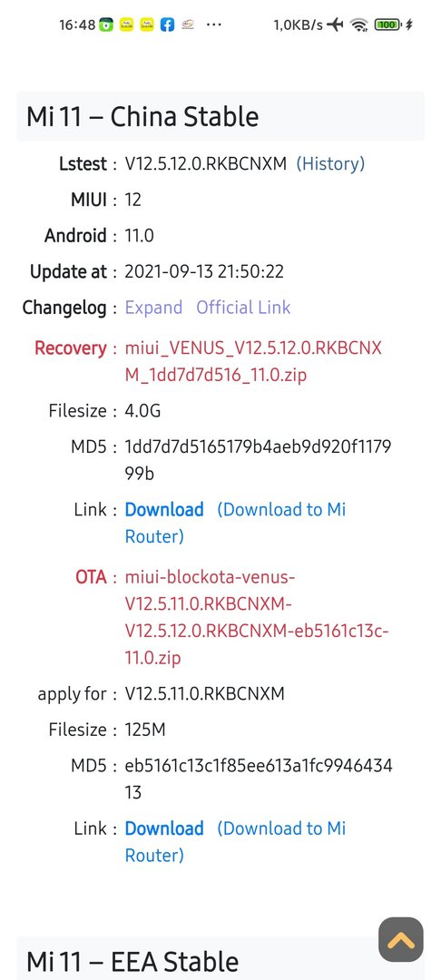This screenshot has height=980, width=441.
Task: Download the OTA update package
Action: coord(164,828)
